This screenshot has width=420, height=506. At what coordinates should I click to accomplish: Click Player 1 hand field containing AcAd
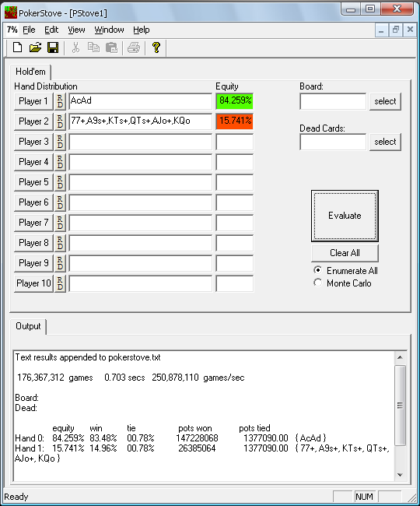(x=141, y=101)
